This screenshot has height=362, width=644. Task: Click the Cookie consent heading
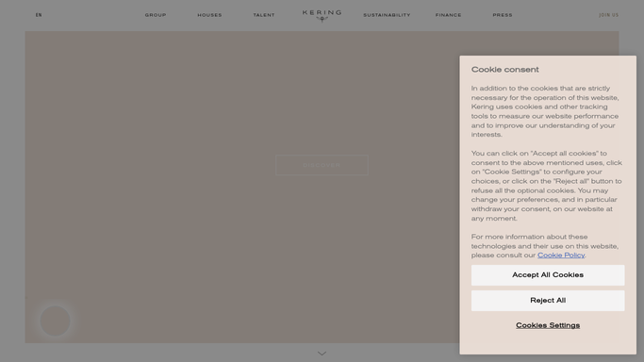(504, 70)
